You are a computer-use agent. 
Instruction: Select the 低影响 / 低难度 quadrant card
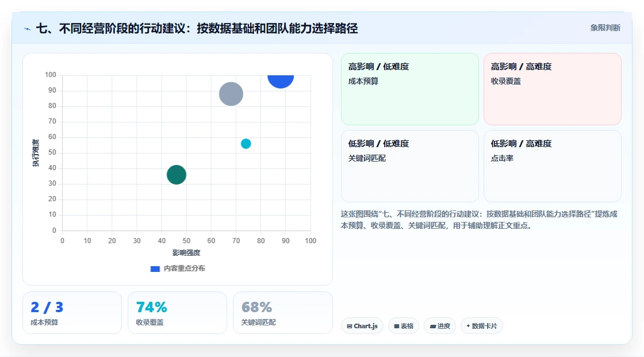[x=410, y=166]
